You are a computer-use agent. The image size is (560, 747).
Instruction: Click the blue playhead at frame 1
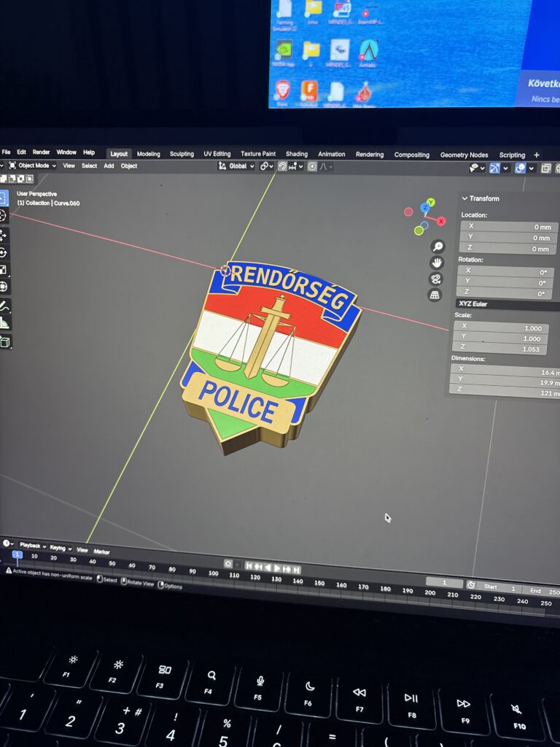click(17, 554)
